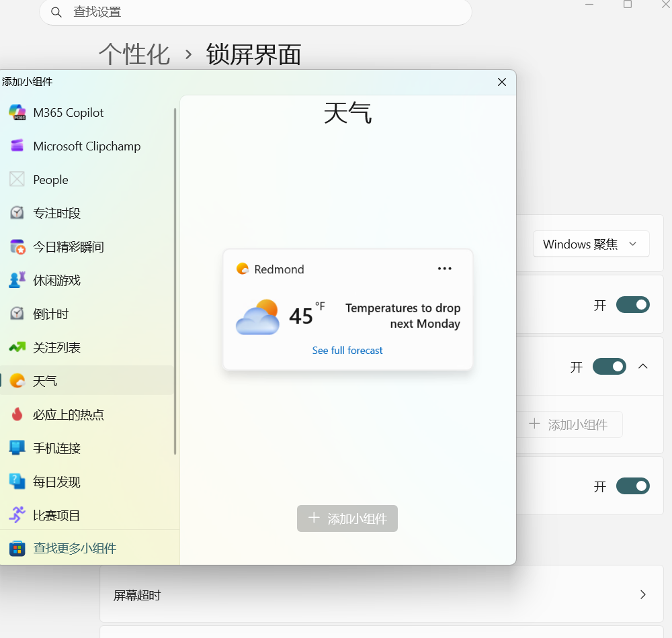Image resolution: width=672 pixels, height=638 pixels.
Task: Select 休闲游戏 in the widget list
Action: click(87, 280)
